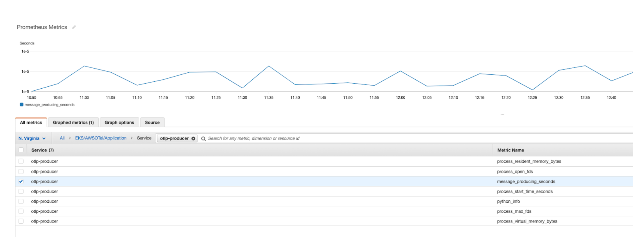Check the process_resident_memory_bytes row checkbox
Viewport: 644px width, 237px height.
(21, 162)
